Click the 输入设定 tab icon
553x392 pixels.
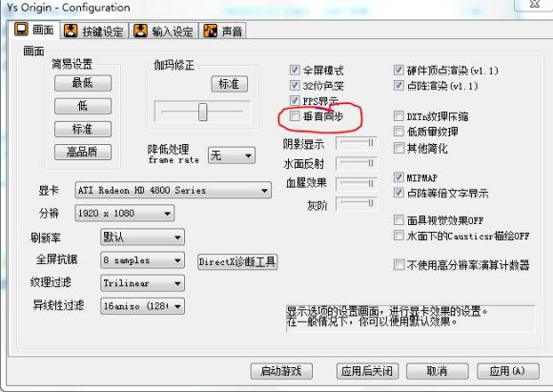click(140, 31)
